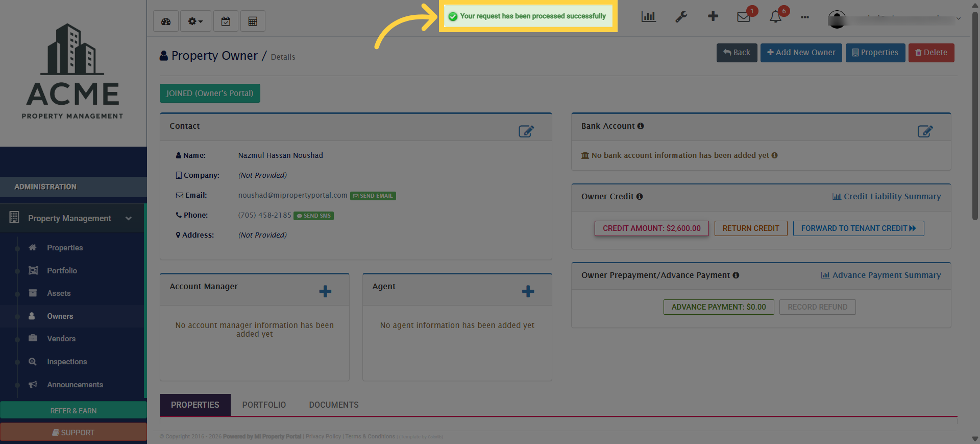
Task: Open Portfolio in the sidebar
Action: pyautogui.click(x=62, y=271)
